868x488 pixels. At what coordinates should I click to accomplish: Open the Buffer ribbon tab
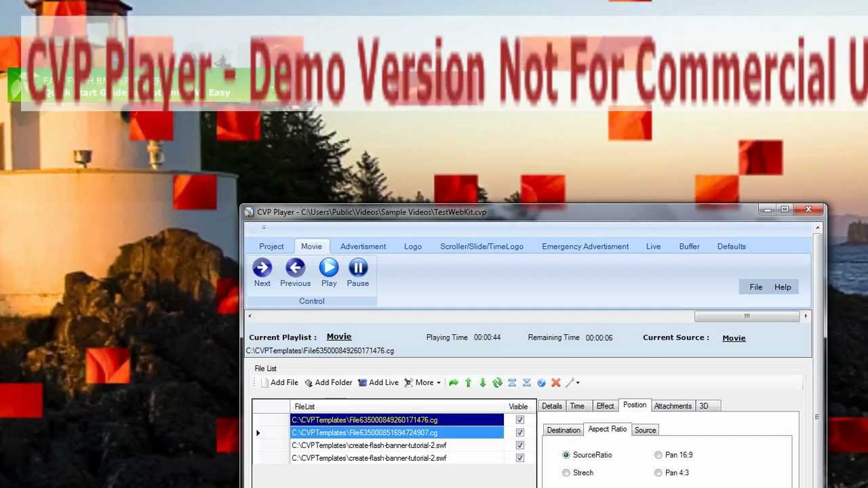(689, 247)
